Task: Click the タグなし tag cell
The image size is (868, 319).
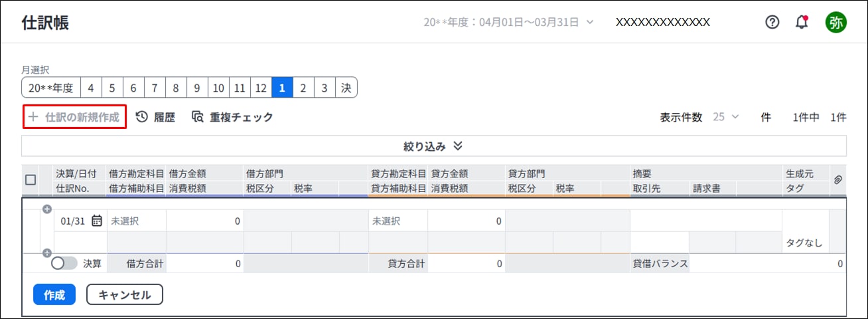Action: 804,243
